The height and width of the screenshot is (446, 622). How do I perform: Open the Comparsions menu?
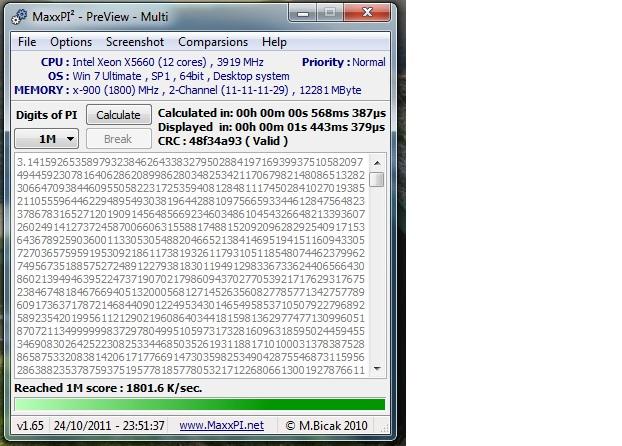point(213,42)
